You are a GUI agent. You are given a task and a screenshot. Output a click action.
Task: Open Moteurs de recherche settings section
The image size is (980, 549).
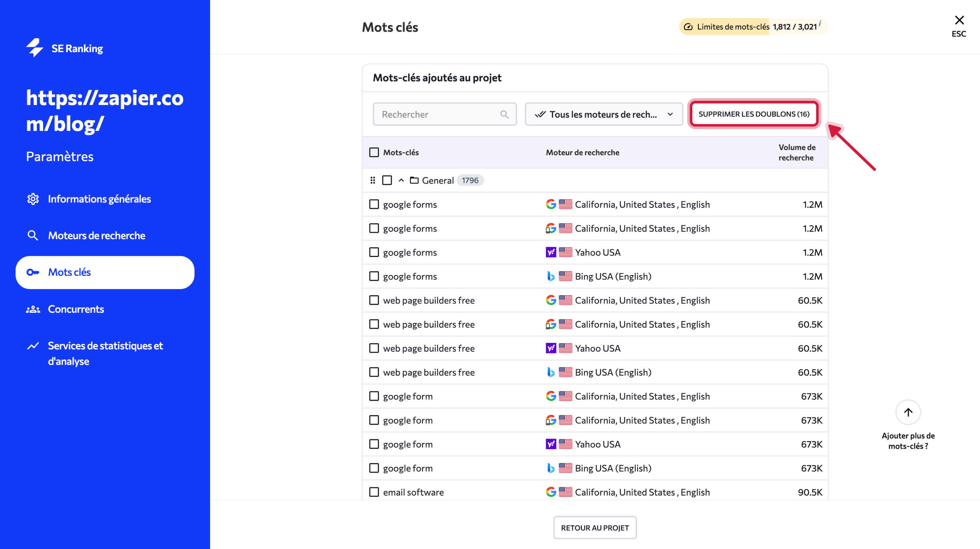click(96, 236)
